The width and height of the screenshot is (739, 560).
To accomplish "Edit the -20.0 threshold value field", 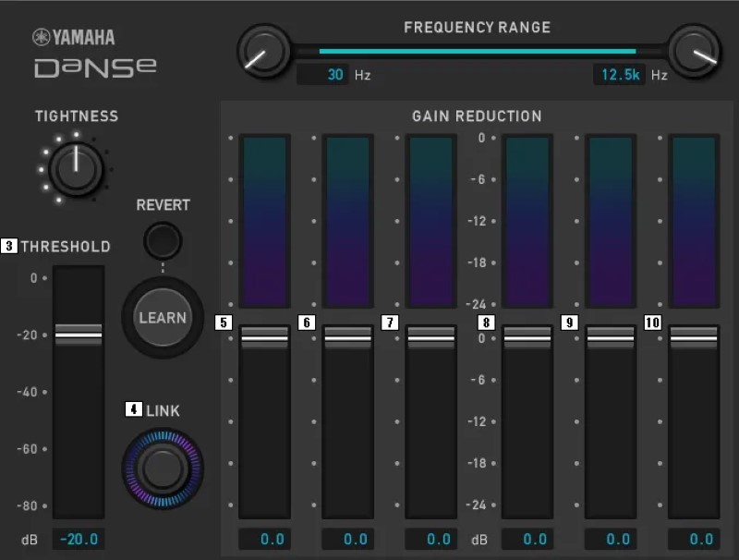I will click(79, 539).
